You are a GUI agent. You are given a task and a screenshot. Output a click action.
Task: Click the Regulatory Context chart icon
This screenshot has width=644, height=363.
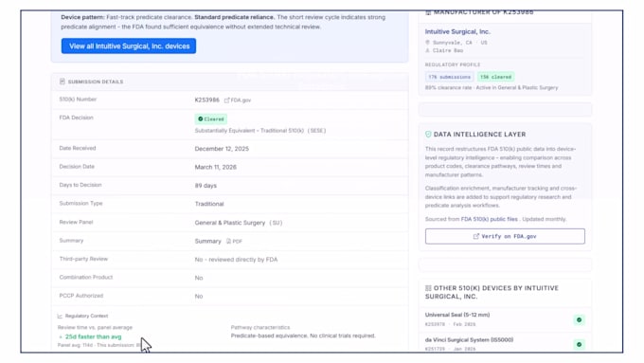tap(60, 317)
